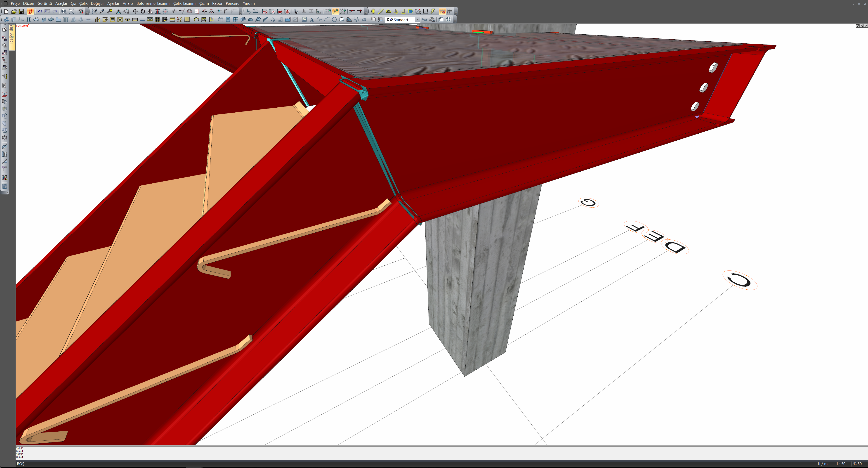Toggle the highlighted snap lock button
Screen dimensions: 868x468
click(x=335, y=12)
